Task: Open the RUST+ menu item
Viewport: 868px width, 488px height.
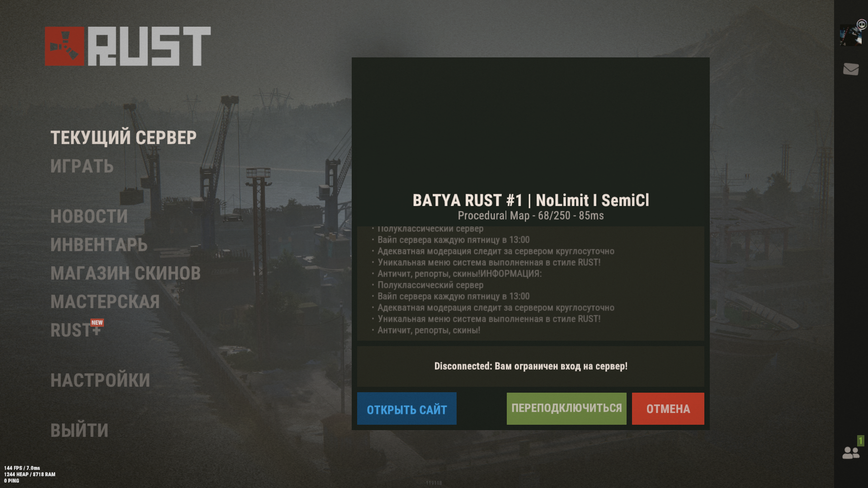Action: pyautogui.click(x=75, y=330)
